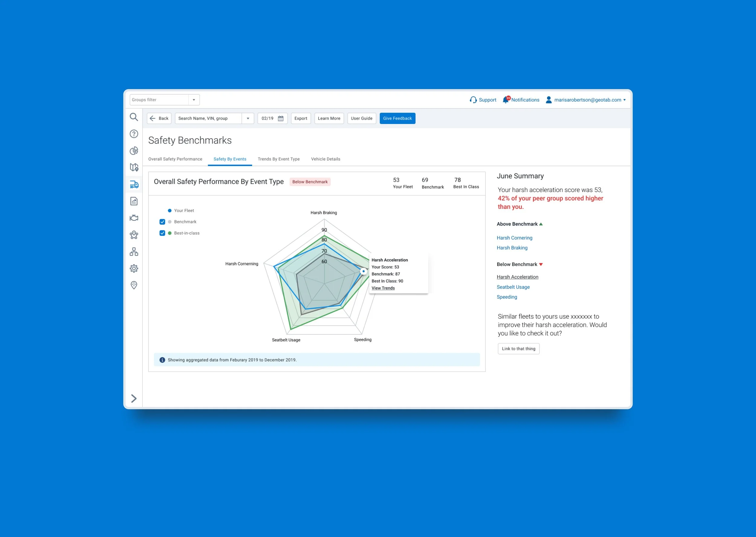Open the search tool in the sidebar
Screen dimensions: 756x537
pos(134,117)
